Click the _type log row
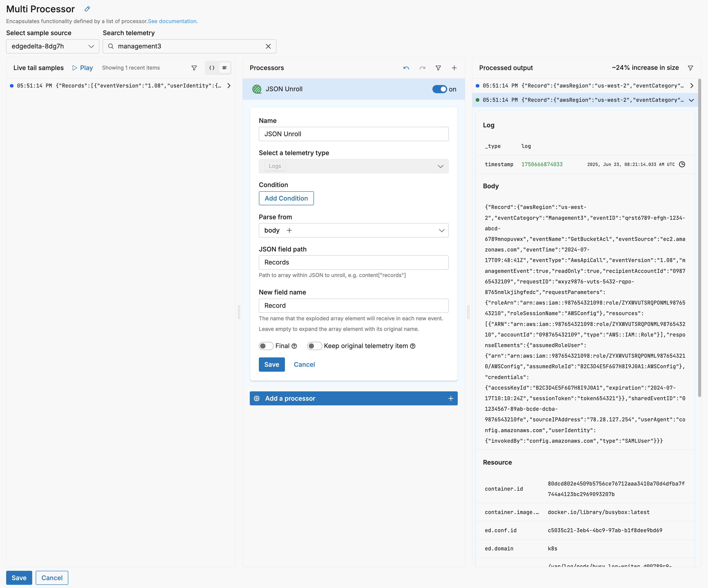 tap(585, 146)
